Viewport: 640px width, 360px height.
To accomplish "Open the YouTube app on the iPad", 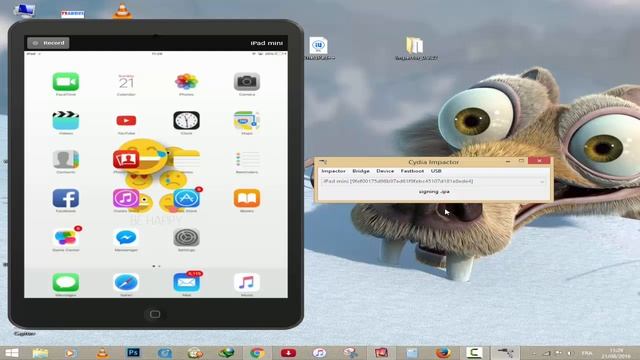I will (x=126, y=121).
